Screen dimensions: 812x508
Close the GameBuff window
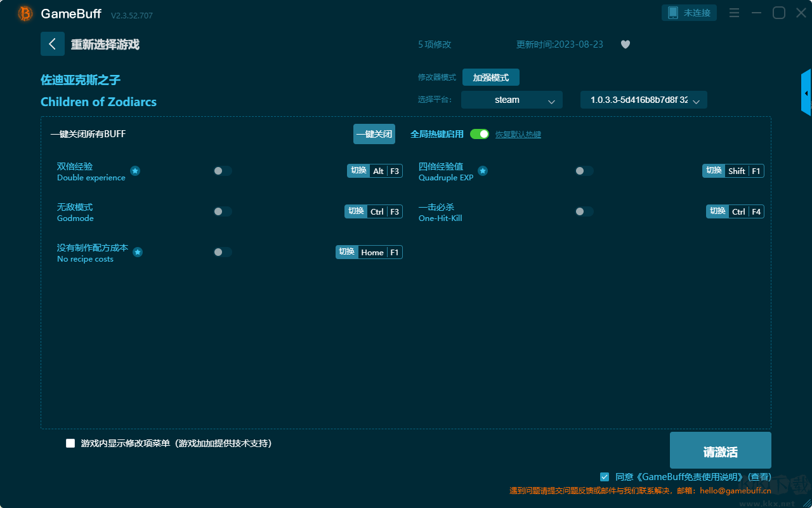[x=801, y=13]
